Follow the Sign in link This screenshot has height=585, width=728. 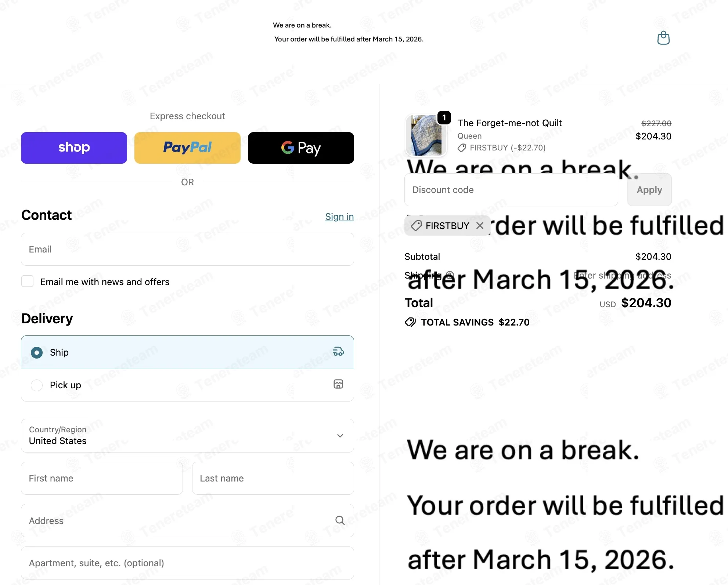tap(339, 217)
